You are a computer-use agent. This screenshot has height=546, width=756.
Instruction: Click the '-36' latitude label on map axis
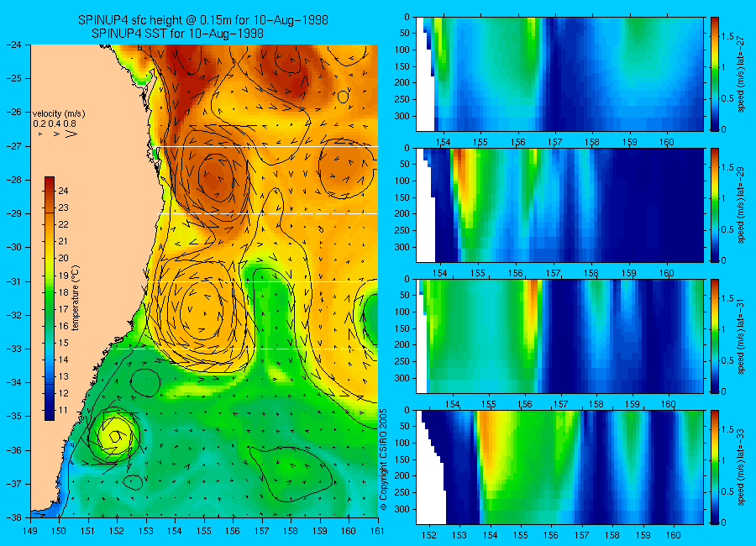[14, 450]
